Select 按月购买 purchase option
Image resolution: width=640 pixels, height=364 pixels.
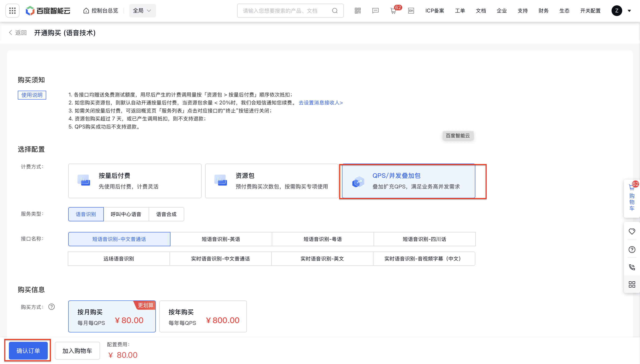click(112, 316)
